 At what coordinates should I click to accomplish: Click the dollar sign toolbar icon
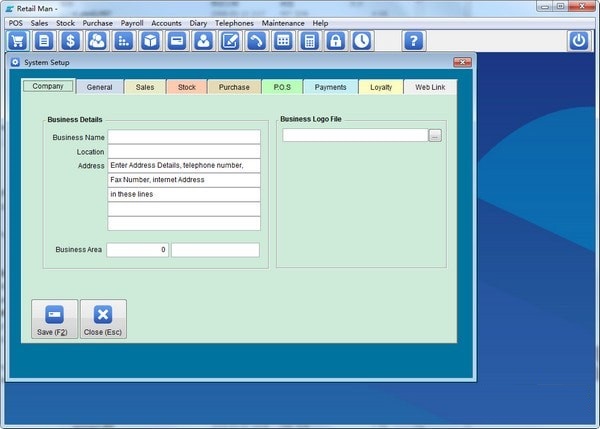[70, 41]
